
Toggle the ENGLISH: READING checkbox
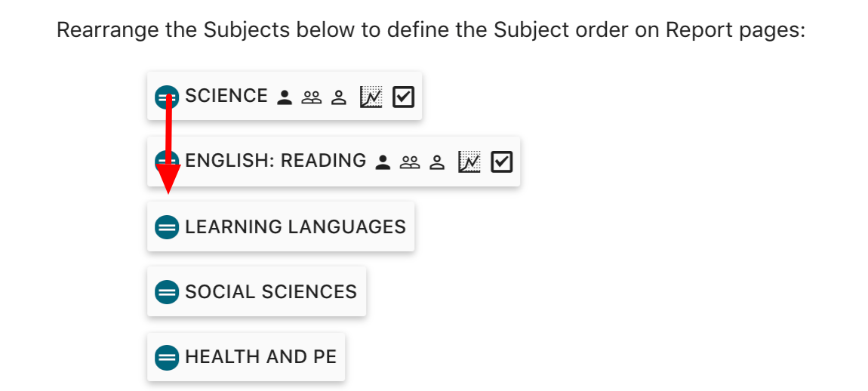pos(502,162)
